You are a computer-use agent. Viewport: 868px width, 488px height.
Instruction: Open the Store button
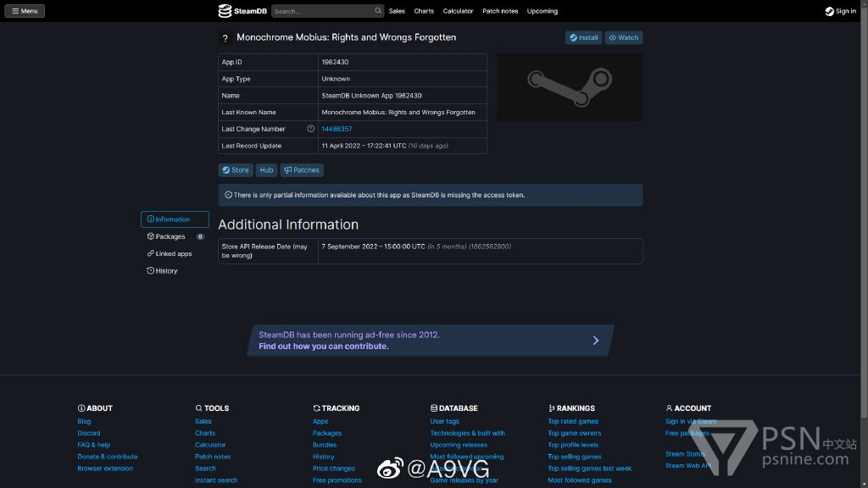(x=236, y=170)
